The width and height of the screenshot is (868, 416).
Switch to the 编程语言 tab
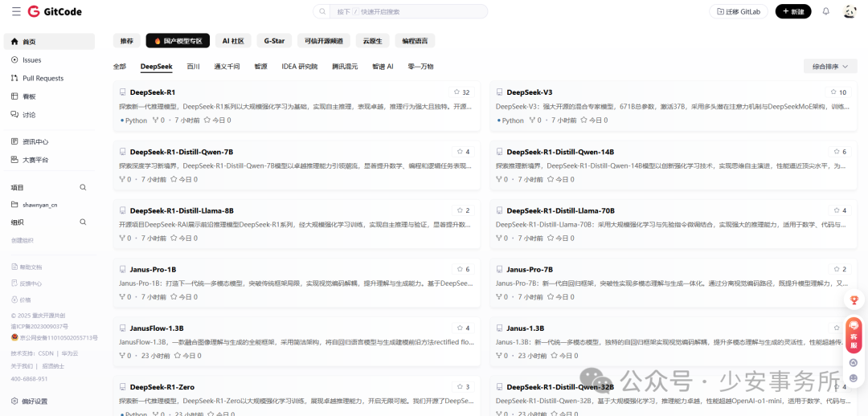[415, 41]
